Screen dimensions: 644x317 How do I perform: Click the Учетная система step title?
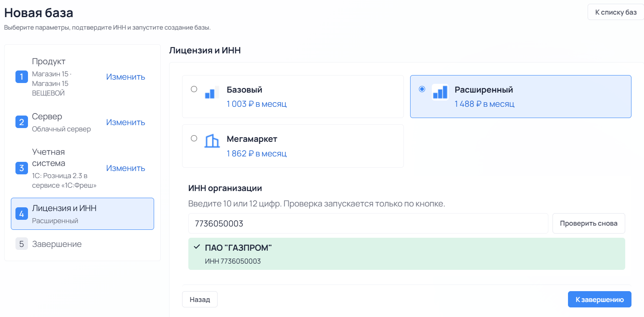pyautogui.click(x=48, y=157)
